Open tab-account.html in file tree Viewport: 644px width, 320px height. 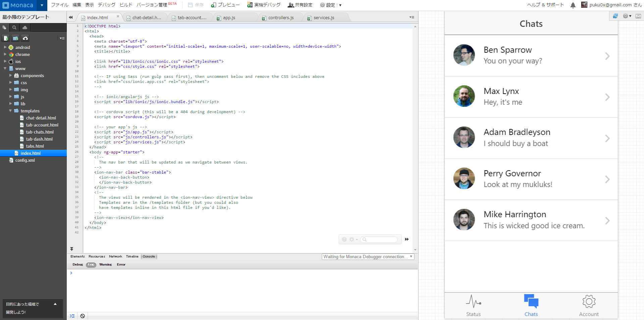click(42, 125)
